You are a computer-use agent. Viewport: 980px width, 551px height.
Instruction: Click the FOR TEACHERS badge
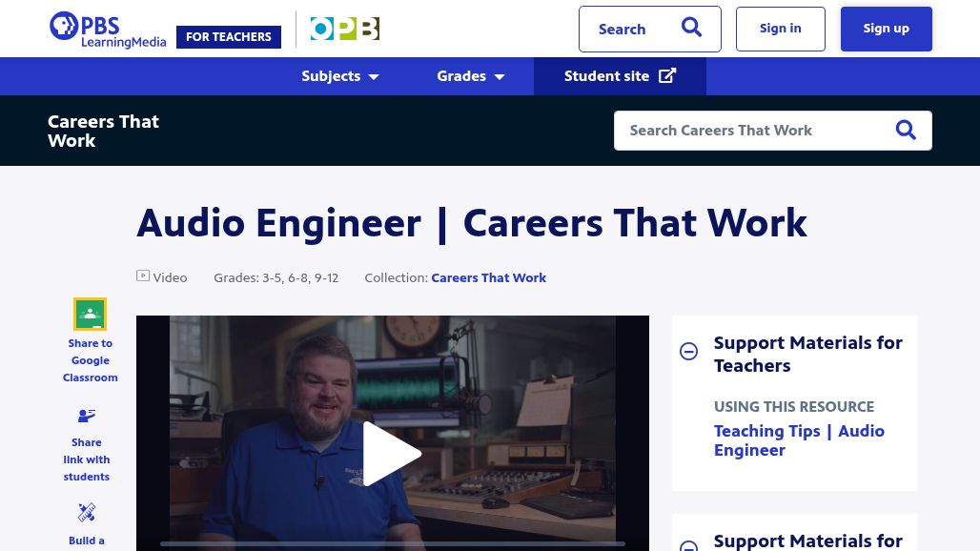click(229, 37)
